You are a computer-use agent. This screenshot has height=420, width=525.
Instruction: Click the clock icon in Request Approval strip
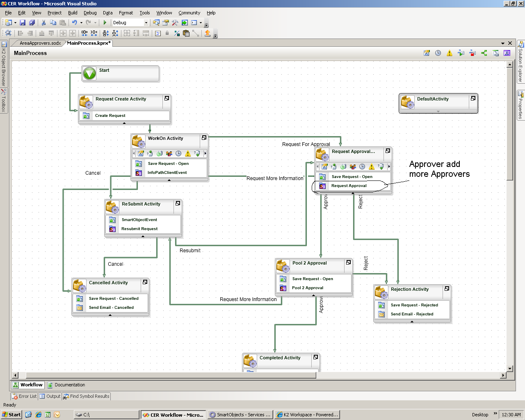[x=362, y=167]
